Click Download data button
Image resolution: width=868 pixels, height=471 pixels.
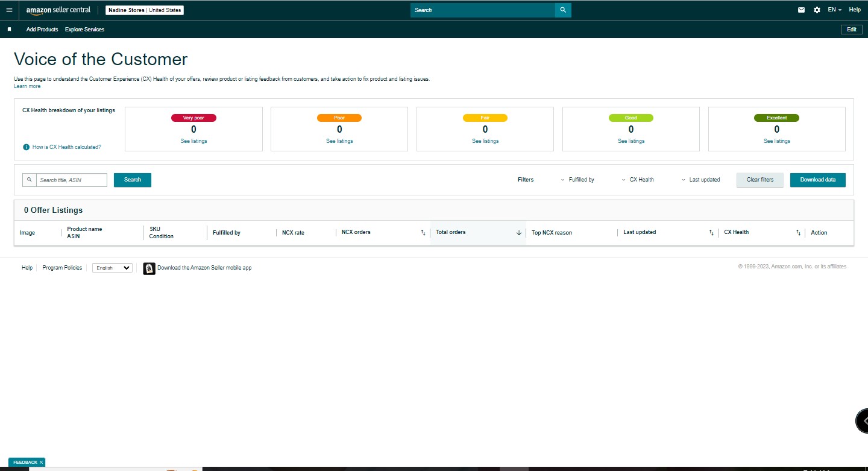click(818, 180)
